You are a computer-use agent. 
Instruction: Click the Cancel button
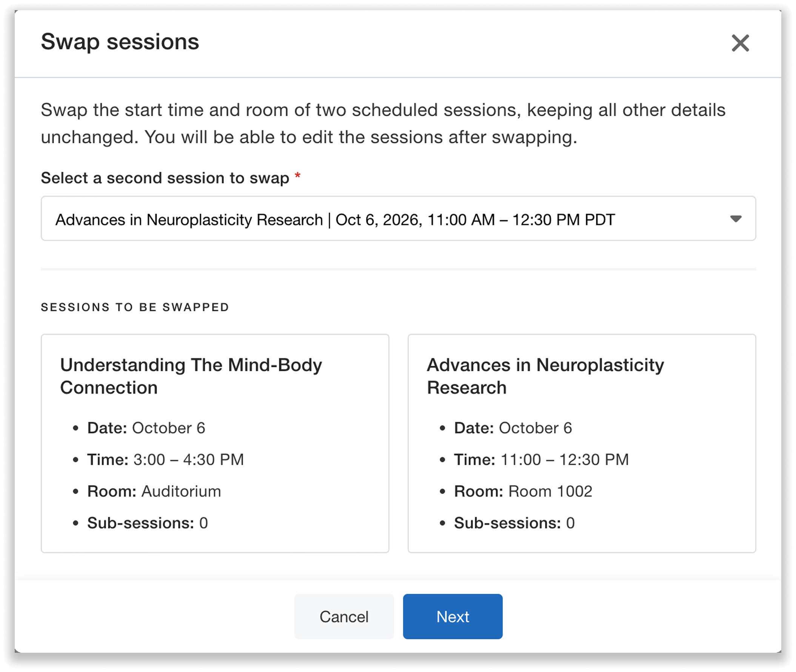click(x=343, y=617)
